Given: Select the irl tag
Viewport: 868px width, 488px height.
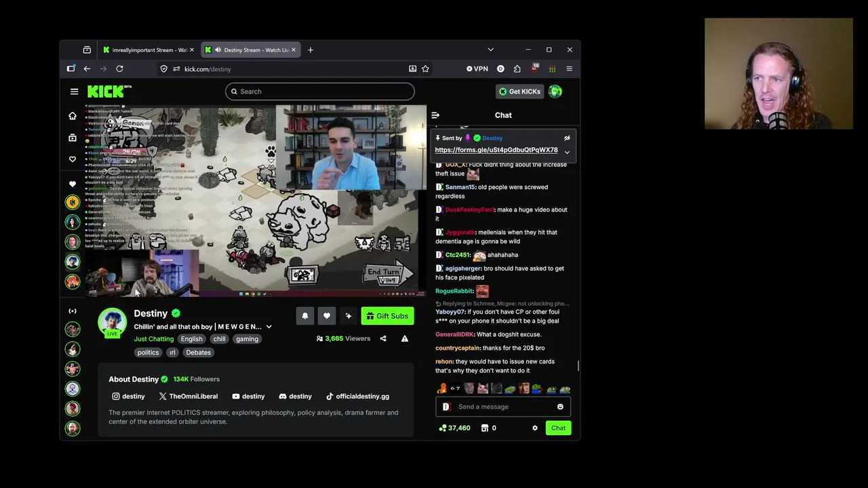Looking at the screenshot, I should point(172,352).
